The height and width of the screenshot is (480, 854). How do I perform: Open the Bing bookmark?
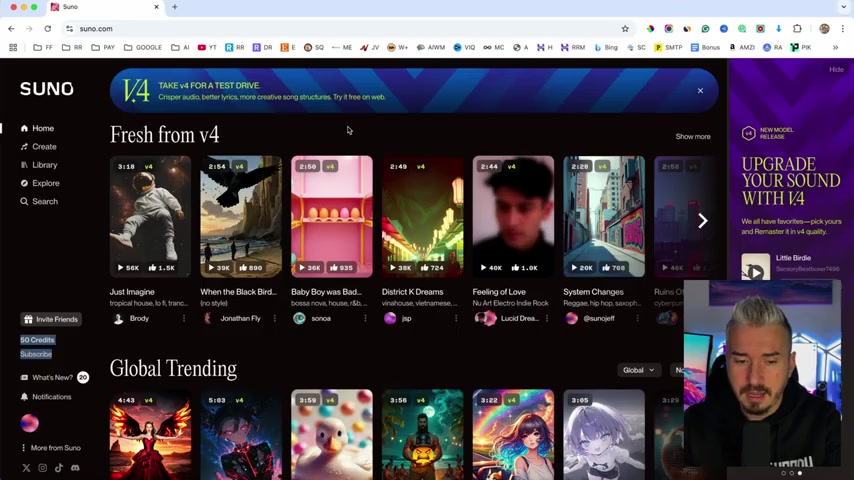tap(606, 47)
